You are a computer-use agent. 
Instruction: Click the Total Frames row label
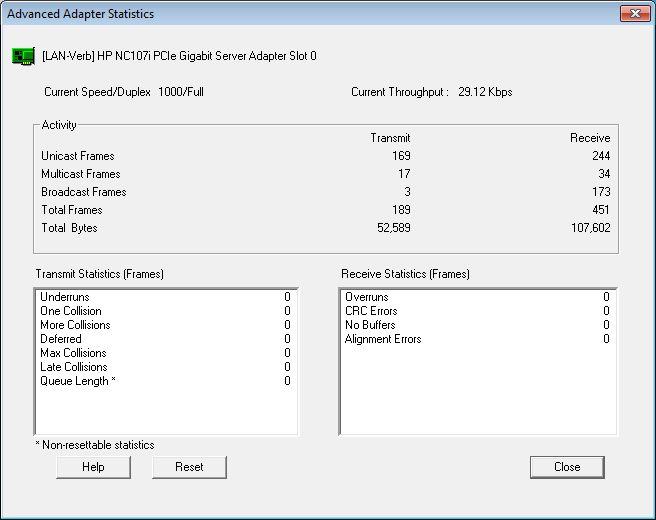click(72, 210)
